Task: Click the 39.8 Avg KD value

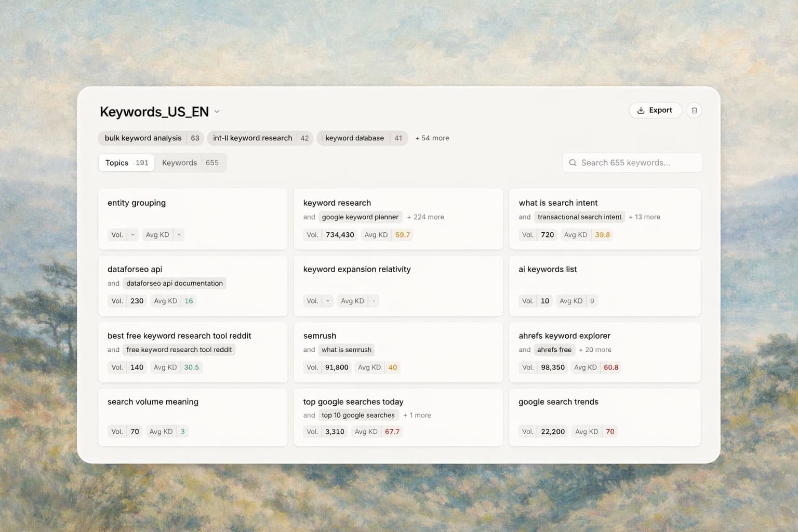Action: tap(603, 235)
